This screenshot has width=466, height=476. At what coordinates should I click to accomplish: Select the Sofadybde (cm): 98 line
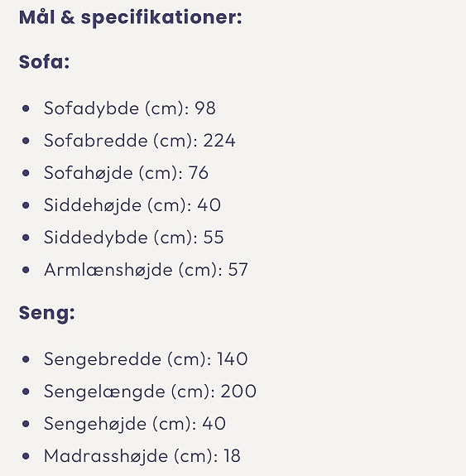tap(130, 108)
